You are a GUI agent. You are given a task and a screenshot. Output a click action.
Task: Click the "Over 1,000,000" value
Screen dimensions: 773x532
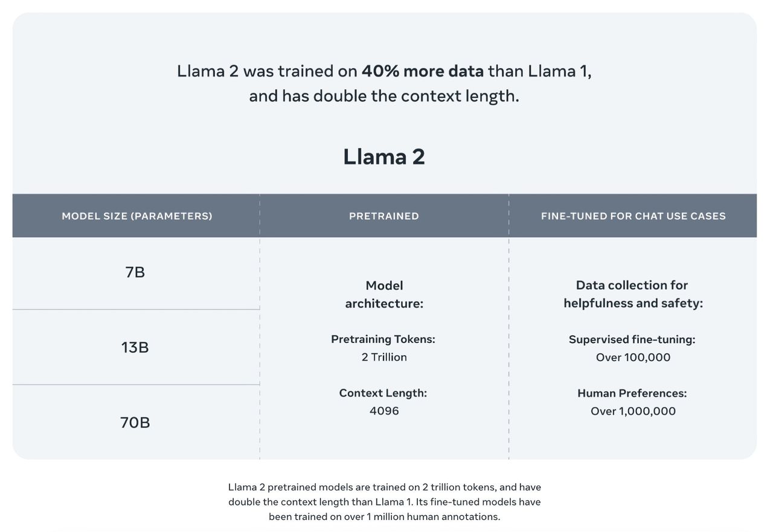[x=633, y=411]
